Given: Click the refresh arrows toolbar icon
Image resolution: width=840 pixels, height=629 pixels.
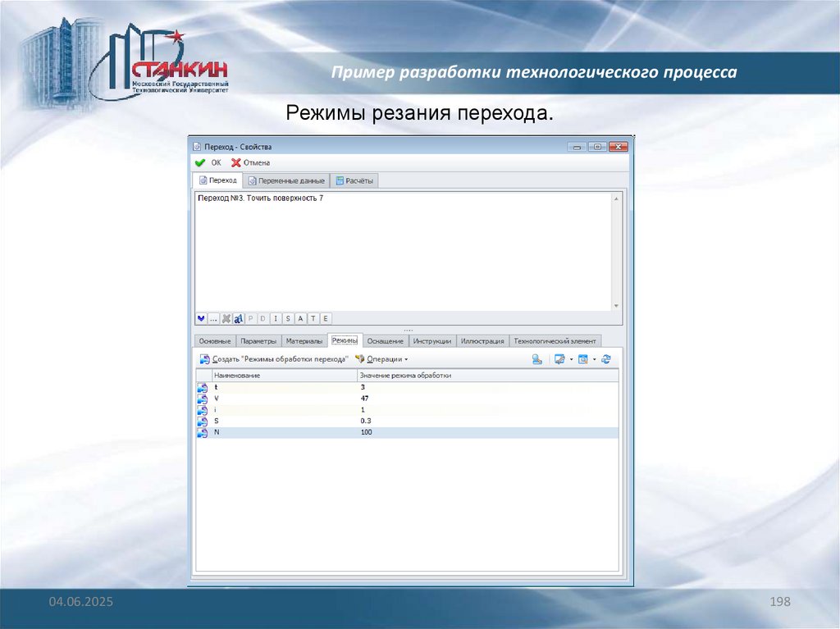Looking at the screenshot, I should coord(606,359).
